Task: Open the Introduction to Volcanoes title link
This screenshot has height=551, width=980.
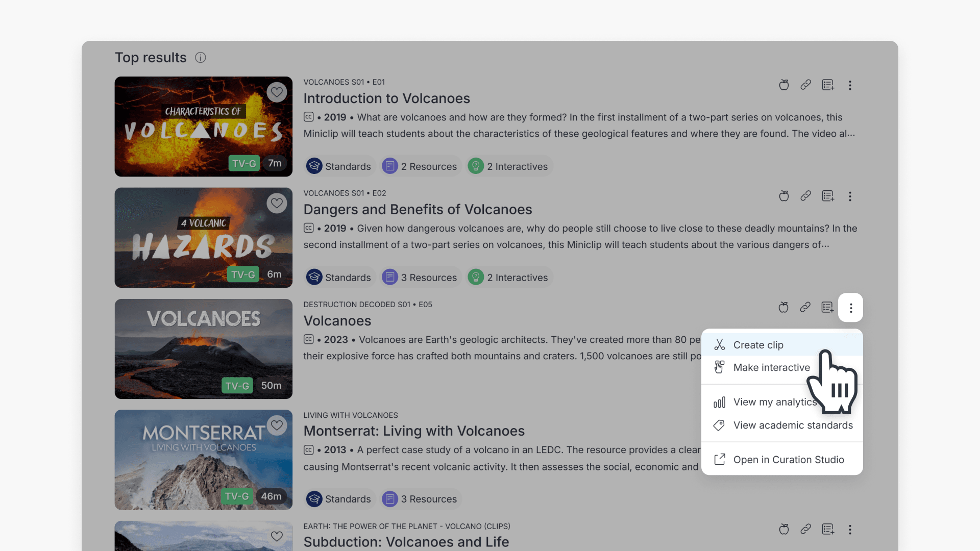Action: tap(386, 98)
